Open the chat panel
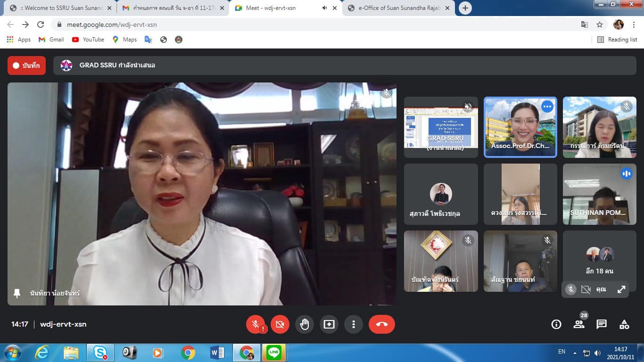The width and height of the screenshot is (644, 362). point(601,324)
